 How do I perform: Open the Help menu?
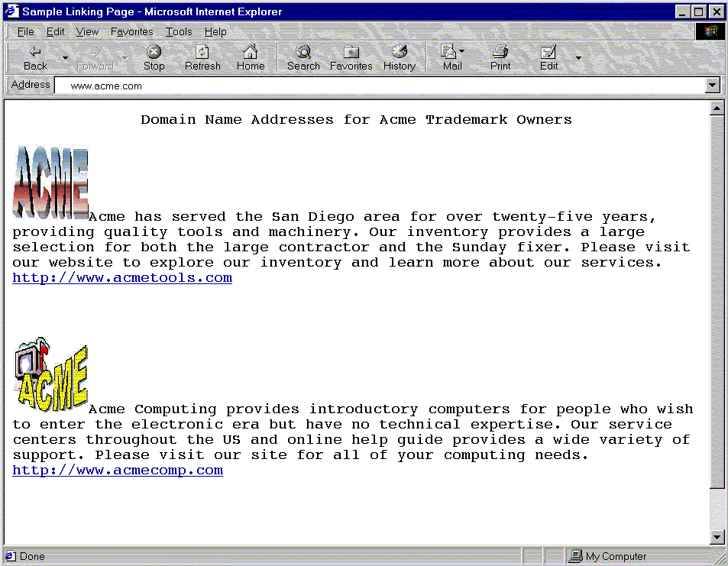(x=215, y=31)
